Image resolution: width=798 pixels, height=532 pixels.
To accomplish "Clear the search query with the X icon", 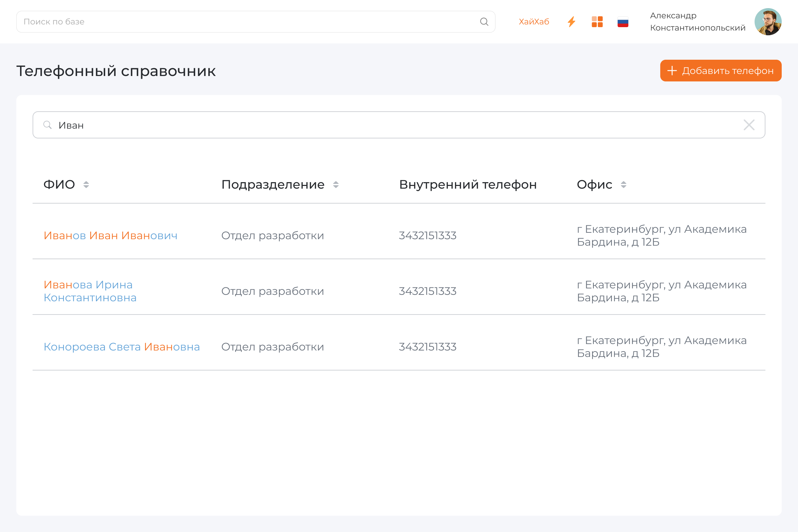I will [x=749, y=125].
